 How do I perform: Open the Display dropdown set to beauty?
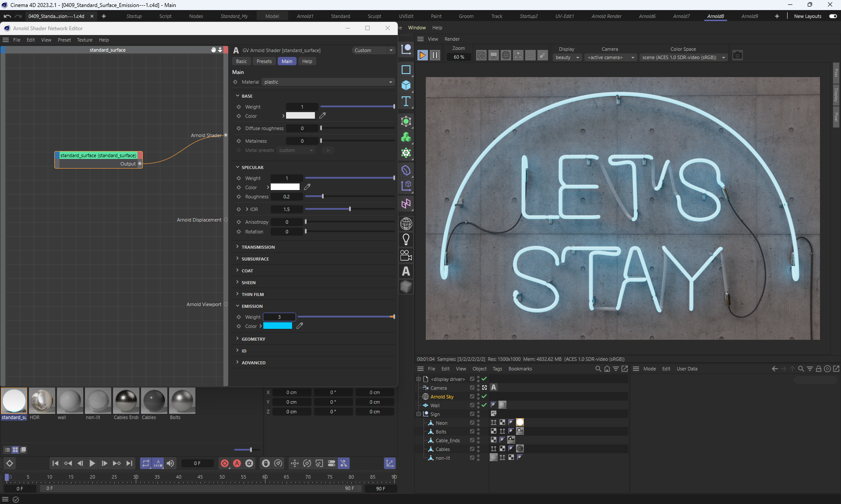pyautogui.click(x=567, y=57)
